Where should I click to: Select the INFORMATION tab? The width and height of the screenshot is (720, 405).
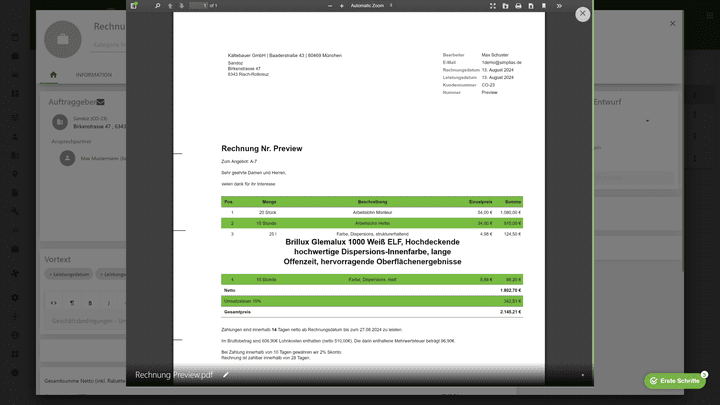click(93, 75)
